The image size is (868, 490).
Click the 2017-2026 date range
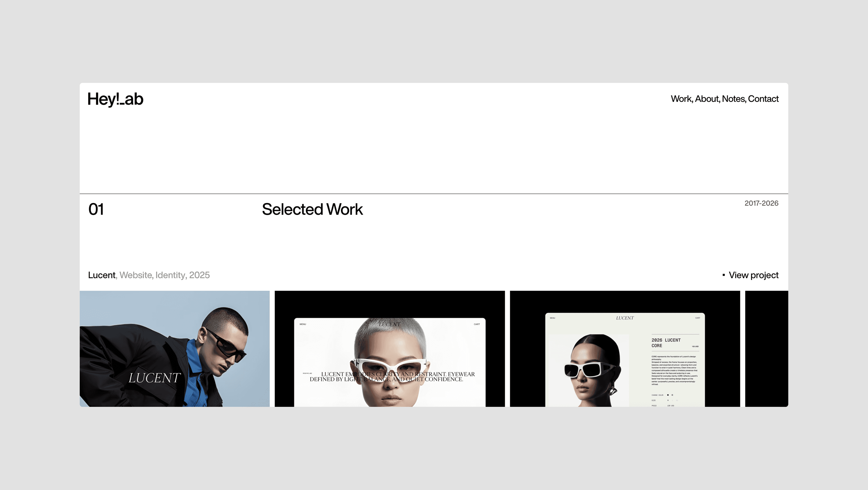[x=761, y=203]
